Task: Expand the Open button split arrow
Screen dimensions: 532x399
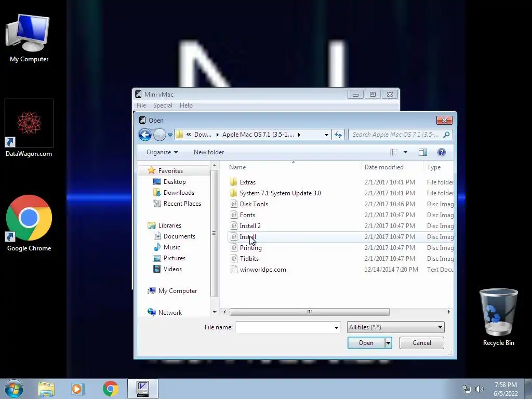Action: [388, 343]
